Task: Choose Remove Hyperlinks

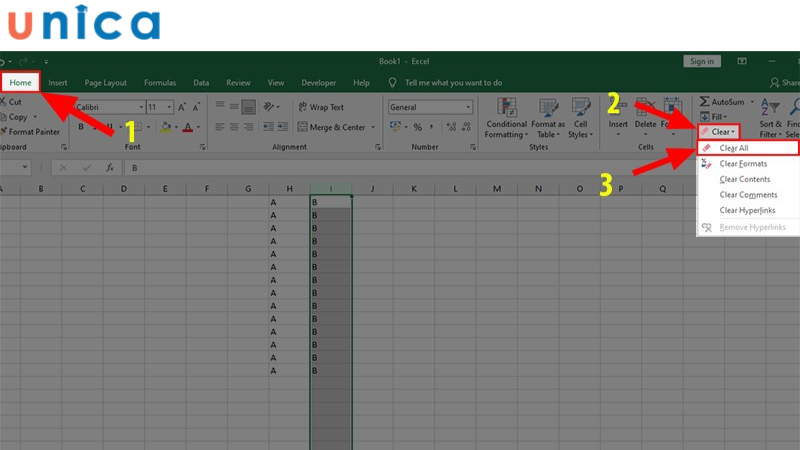Action: pyautogui.click(x=747, y=227)
